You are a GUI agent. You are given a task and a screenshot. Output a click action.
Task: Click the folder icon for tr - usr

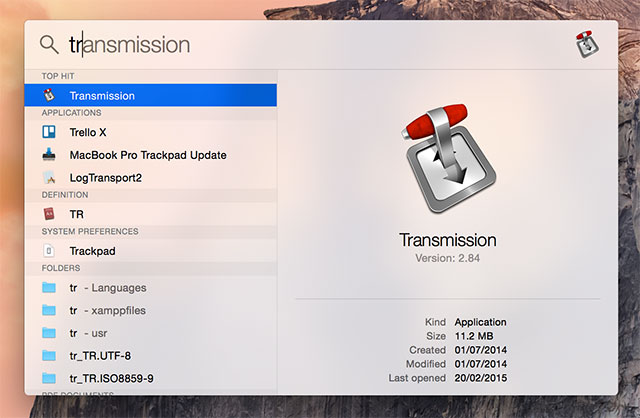pos(49,333)
